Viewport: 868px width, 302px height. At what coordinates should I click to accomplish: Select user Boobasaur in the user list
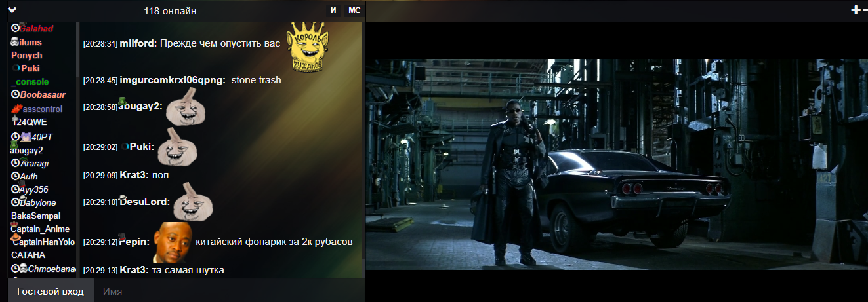pos(43,95)
